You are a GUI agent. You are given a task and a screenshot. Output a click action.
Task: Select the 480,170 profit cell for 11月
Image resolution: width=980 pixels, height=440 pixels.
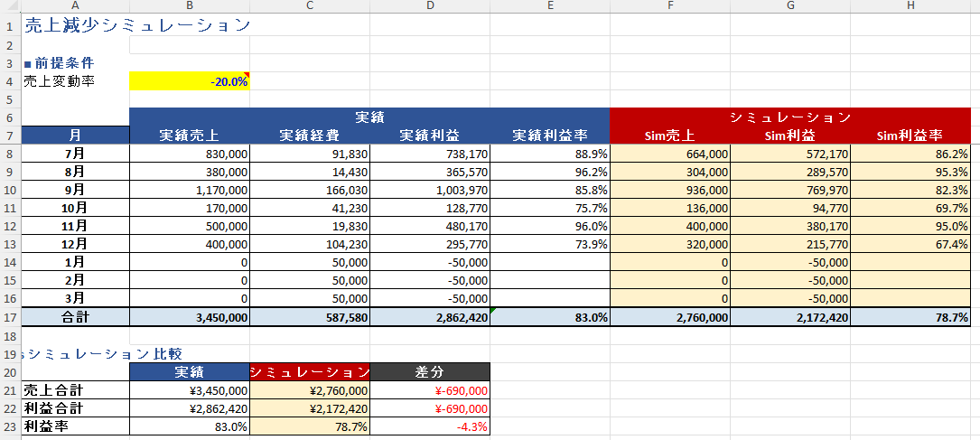[x=429, y=226]
